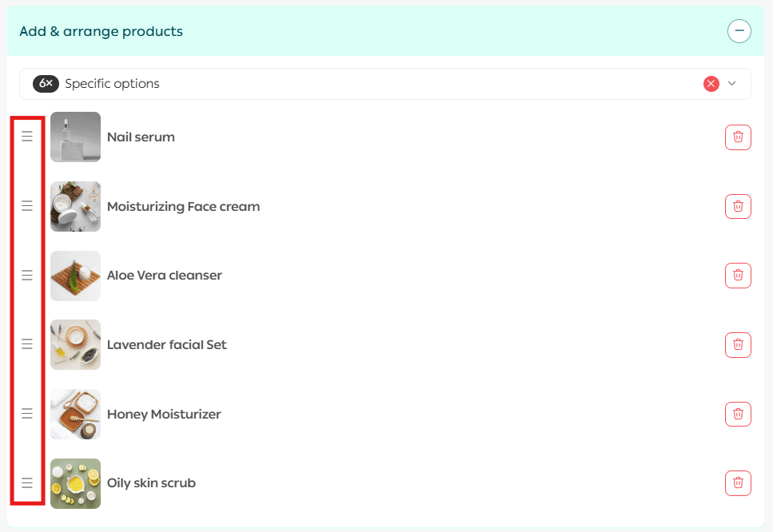This screenshot has width=773, height=532.
Task: Click the Specific options select field
Action: pyautogui.click(x=360, y=84)
